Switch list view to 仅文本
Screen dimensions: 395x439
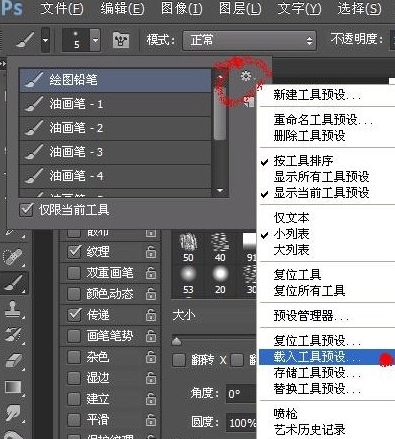(291, 218)
